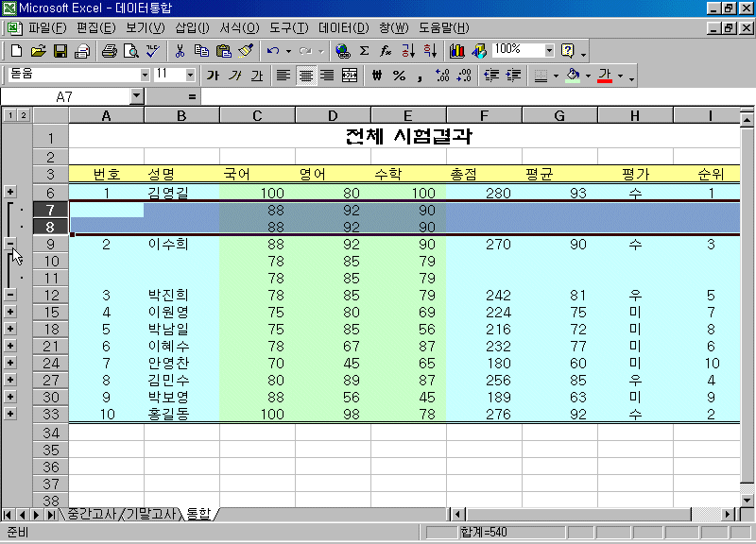This screenshot has height=544, width=756.
Task: Open the 파일(F) menu
Action: click(47, 28)
